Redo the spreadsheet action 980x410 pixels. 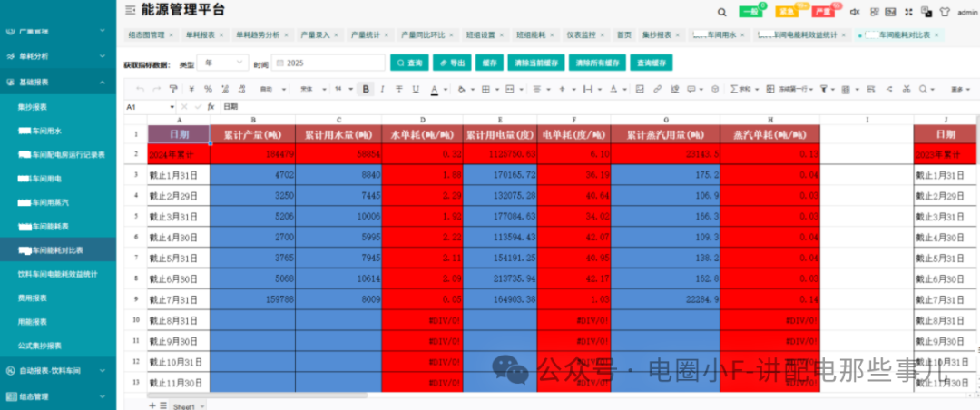pos(157,90)
